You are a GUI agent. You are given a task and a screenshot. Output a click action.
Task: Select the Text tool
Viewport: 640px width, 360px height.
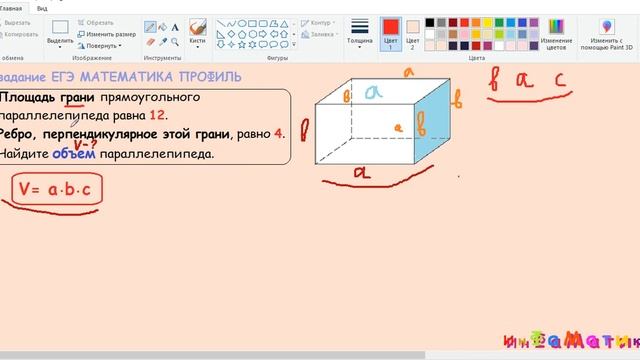[175, 28]
